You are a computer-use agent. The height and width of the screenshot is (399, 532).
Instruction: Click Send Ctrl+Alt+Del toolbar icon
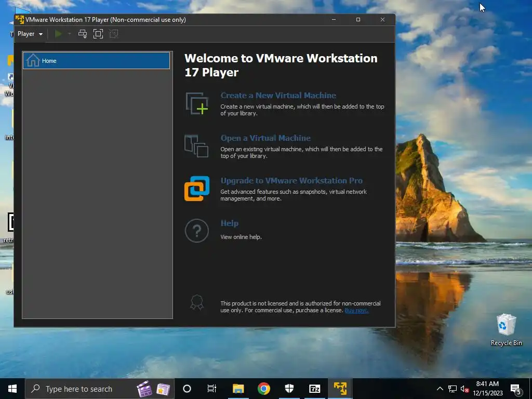(x=83, y=34)
